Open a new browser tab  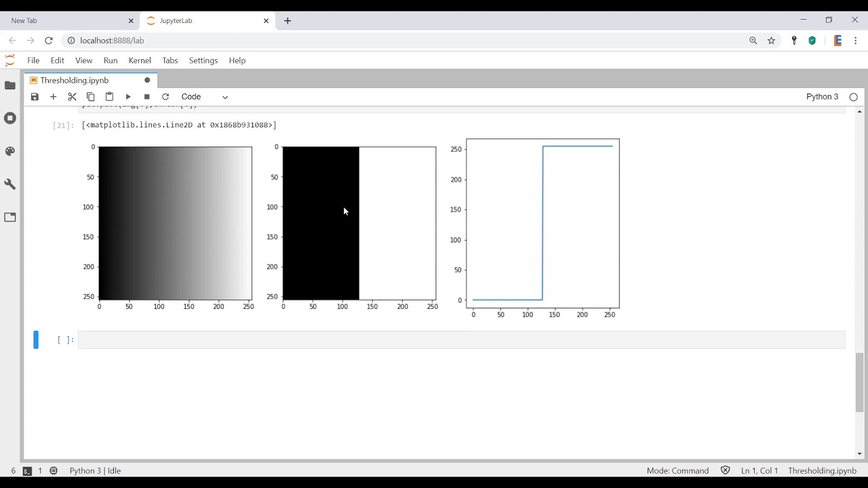[x=288, y=21]
